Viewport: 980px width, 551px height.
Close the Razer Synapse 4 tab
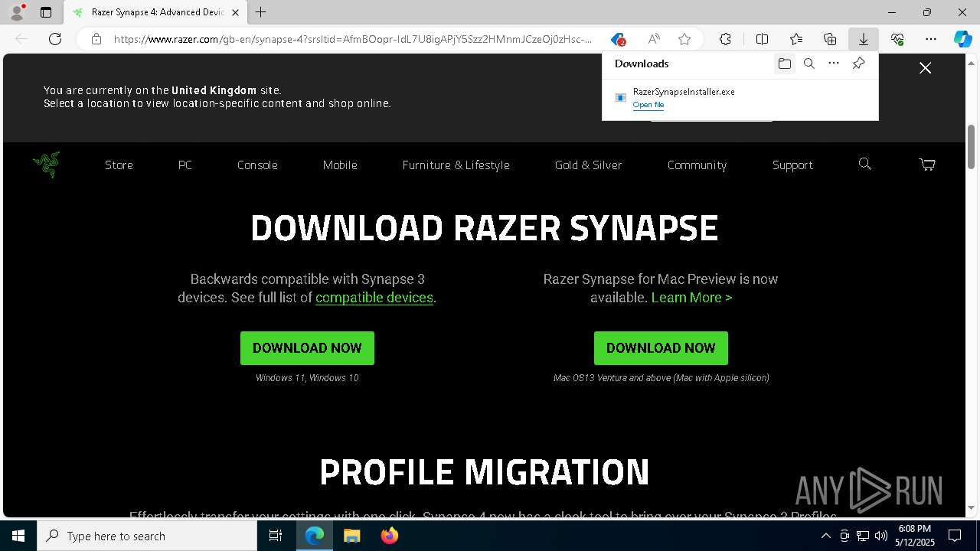coord(235,12)
